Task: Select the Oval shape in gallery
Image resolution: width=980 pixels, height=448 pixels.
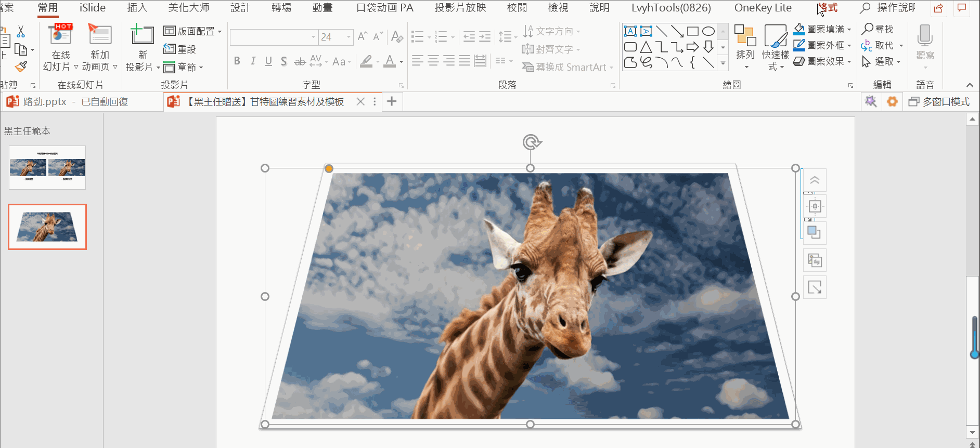Action: pyautogui.click(x=708, y=31)
